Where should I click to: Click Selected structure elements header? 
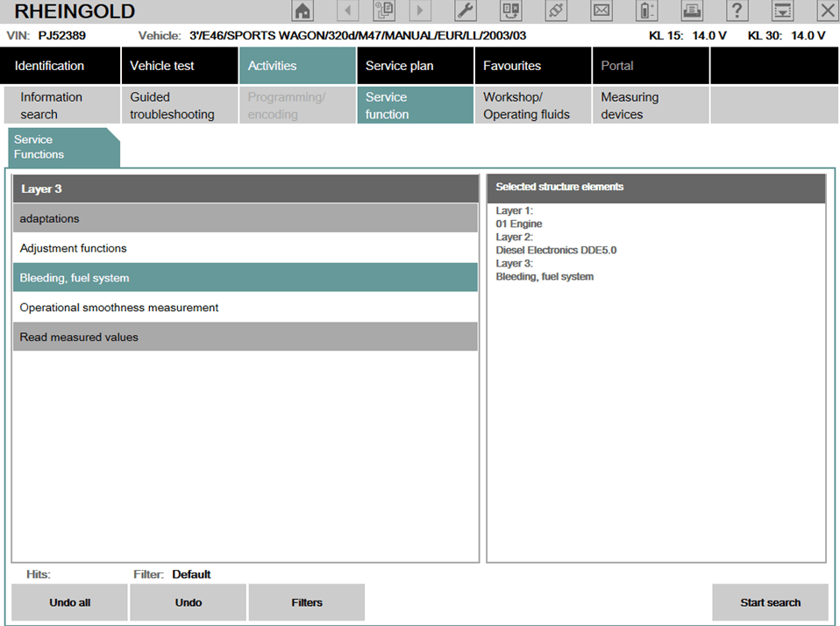pyautogui.click(x=656, y=188)
